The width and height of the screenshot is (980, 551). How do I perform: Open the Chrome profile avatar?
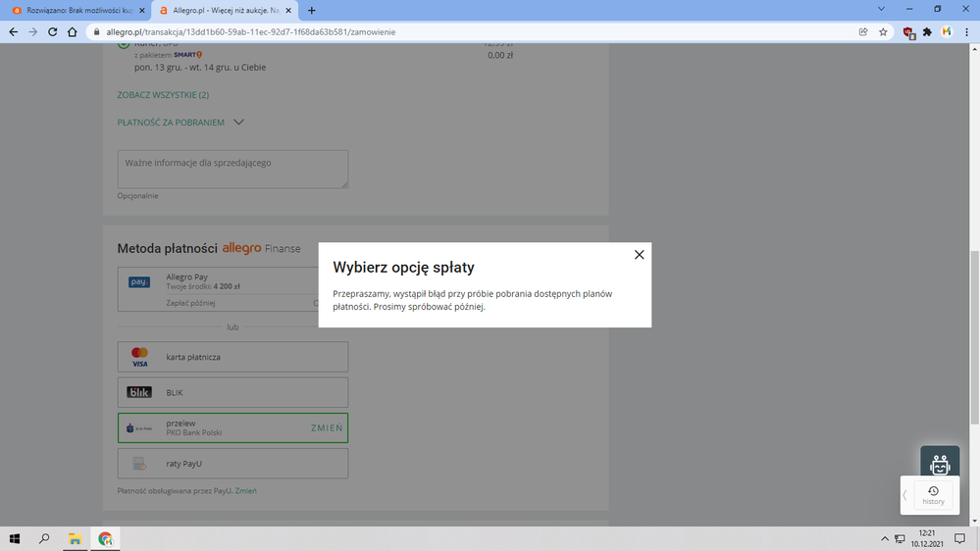(x=947, y=31)
